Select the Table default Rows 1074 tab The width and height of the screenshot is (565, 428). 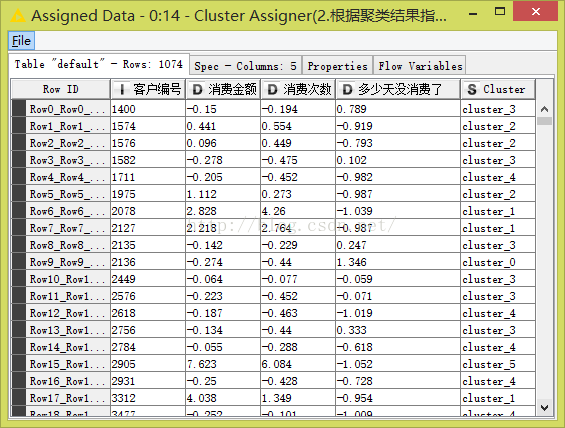click(98, 64)
